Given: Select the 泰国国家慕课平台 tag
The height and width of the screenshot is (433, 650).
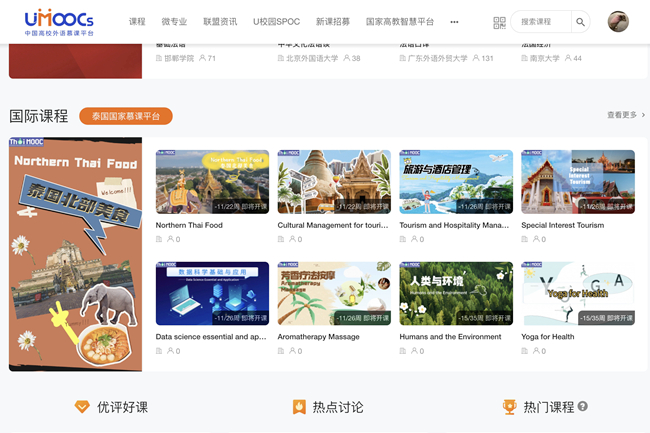Looking at the screenshot, I should click(126, 116).
